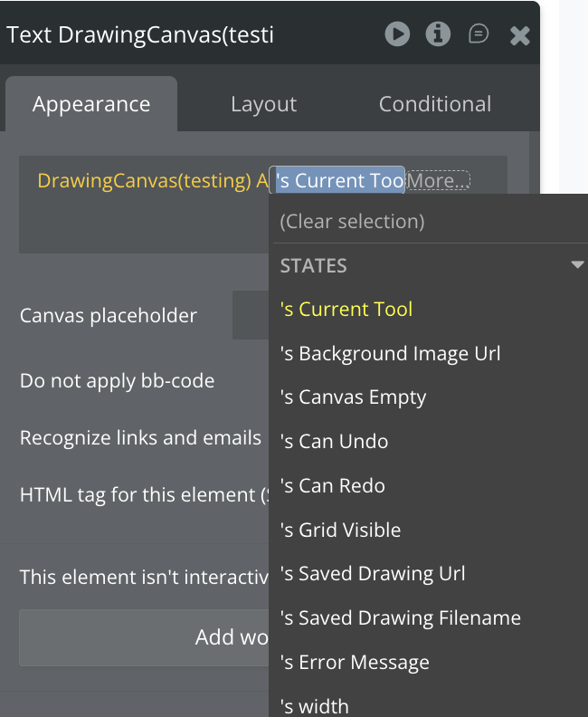Pick 's Background Image Url option

coord(391,353)
